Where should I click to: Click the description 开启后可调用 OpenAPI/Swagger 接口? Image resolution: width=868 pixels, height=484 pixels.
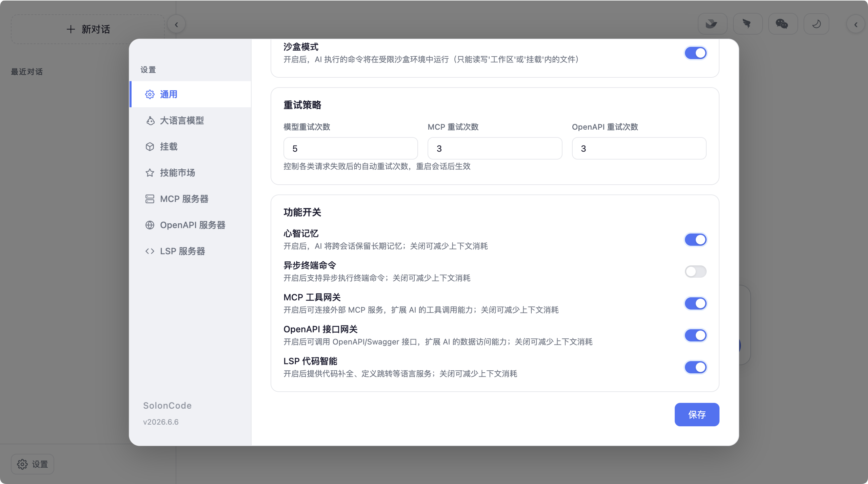tap(350, 342)
